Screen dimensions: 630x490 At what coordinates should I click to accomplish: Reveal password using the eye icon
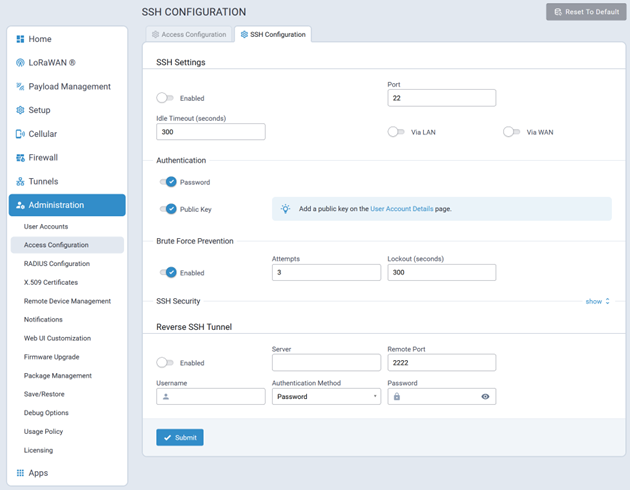pos(485,397)
